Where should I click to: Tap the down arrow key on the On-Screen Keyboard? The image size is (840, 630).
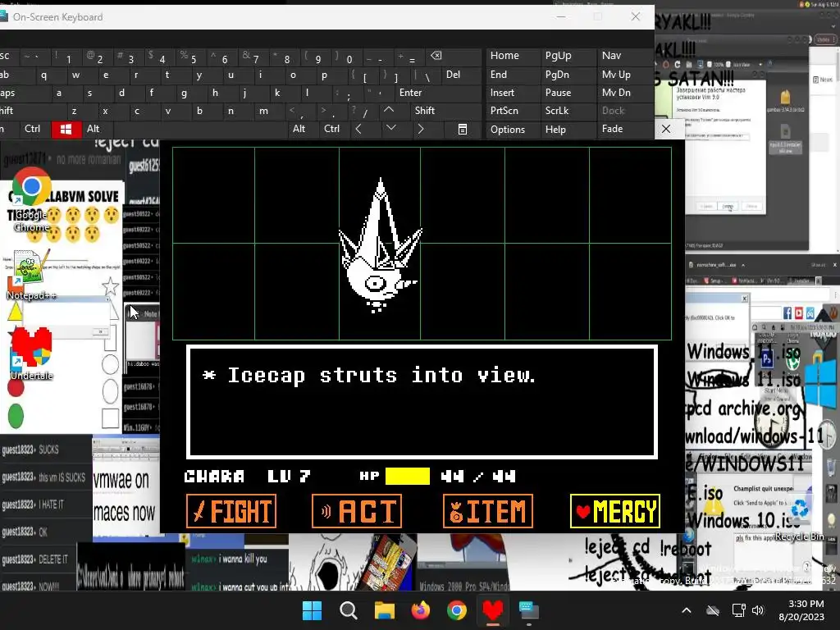point(391,128)
